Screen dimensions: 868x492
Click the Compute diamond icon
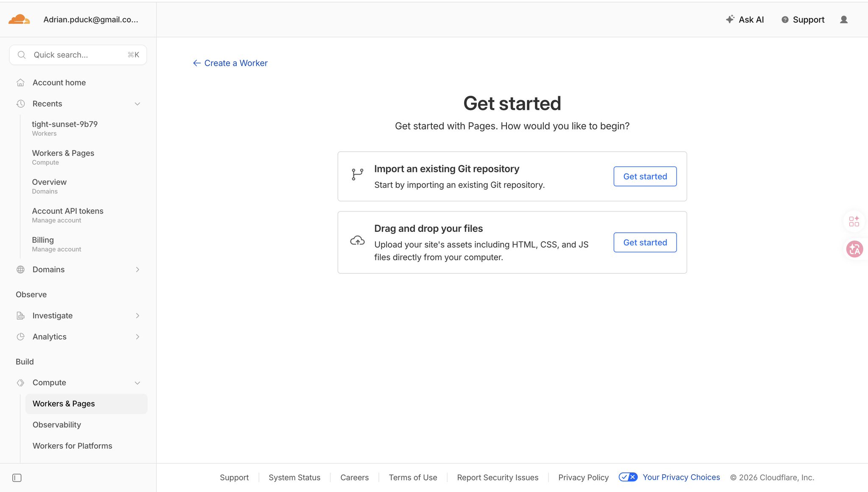(x=20, y=383)
